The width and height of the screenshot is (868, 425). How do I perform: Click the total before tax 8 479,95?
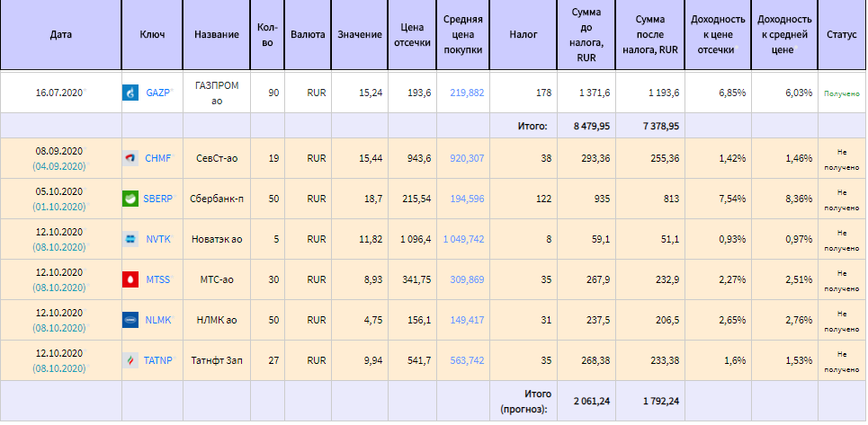pyautogui.click(x=592, y=126)
